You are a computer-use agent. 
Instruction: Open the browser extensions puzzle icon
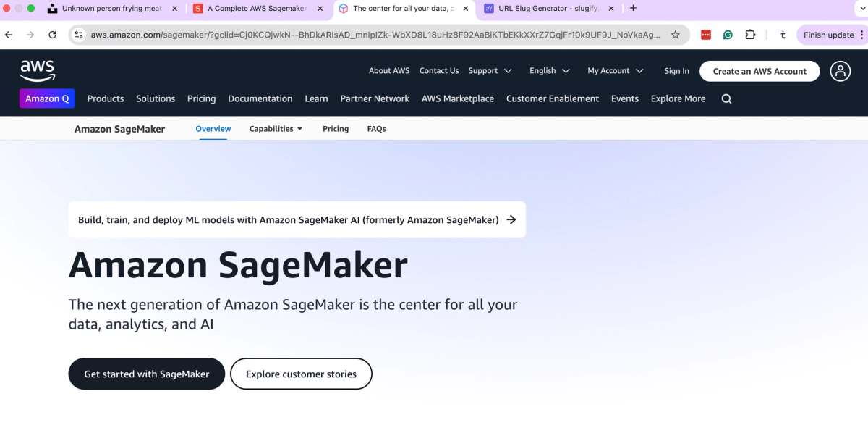coord(750,34)
